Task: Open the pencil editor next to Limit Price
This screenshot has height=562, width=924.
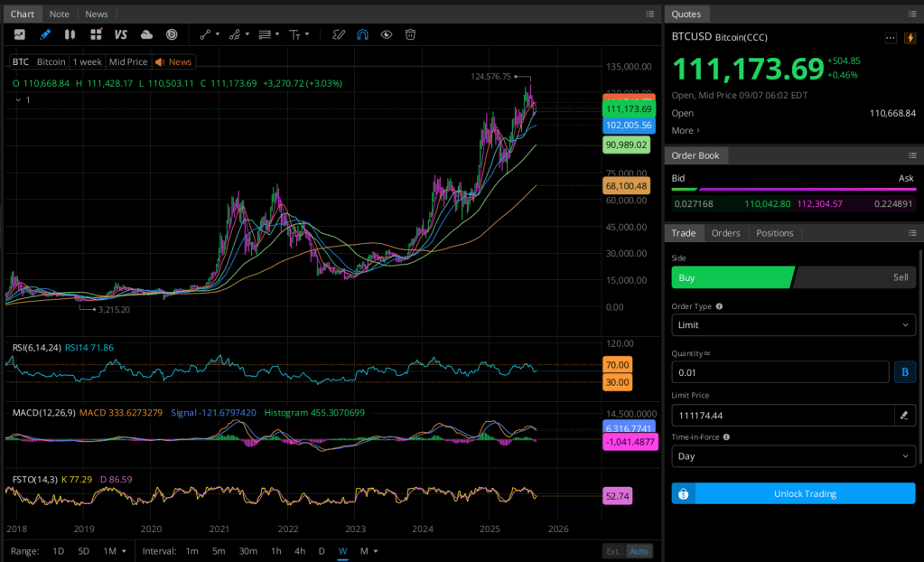Action: [x=903, y=416]
